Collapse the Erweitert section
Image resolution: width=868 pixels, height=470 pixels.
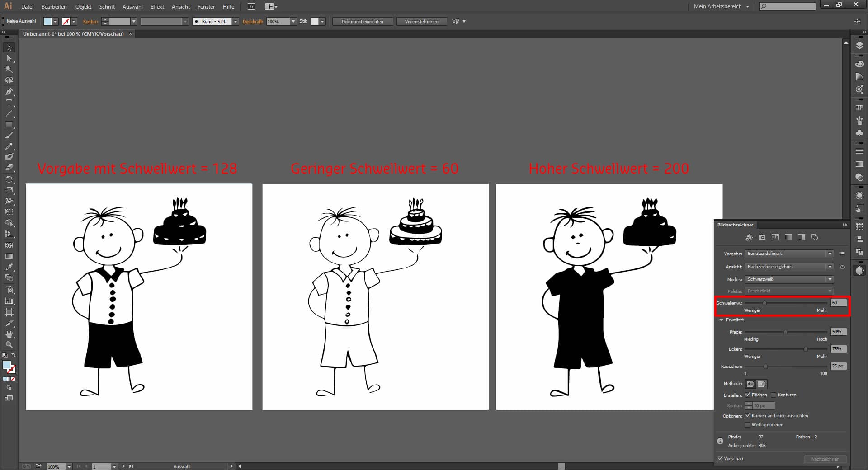(x=722, y=320)
